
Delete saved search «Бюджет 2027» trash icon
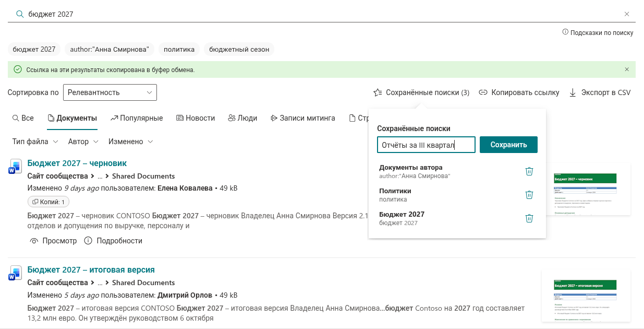(529, 218)
